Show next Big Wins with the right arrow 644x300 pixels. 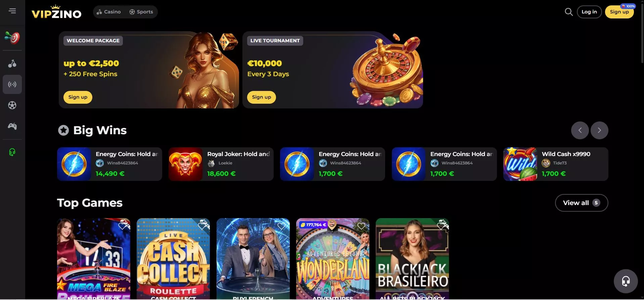599,130
